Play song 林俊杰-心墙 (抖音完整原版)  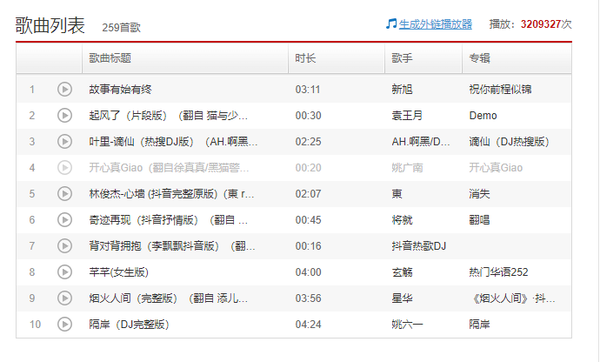point(65,194)
